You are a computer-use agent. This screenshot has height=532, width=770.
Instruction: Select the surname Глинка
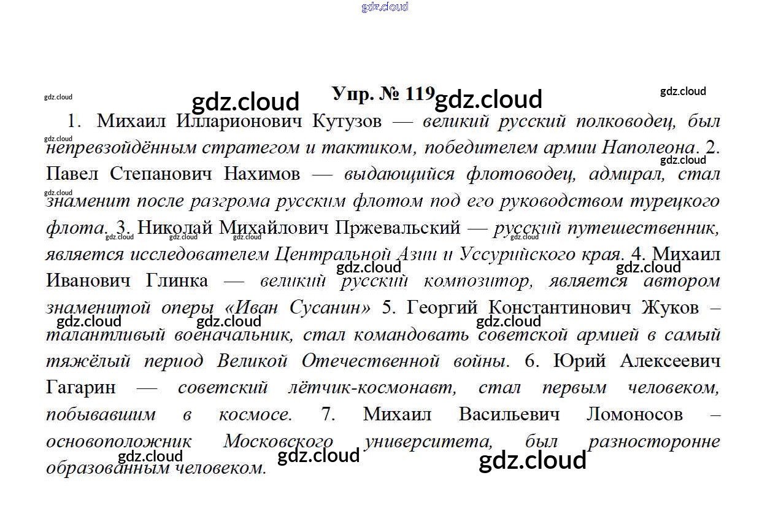[x=177, y=280]
